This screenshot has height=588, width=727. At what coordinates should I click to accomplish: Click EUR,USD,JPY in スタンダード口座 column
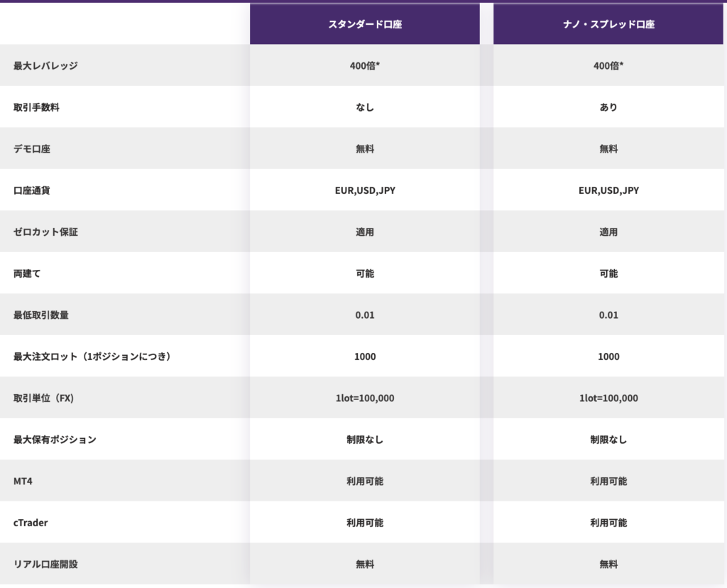click(365, 190)
